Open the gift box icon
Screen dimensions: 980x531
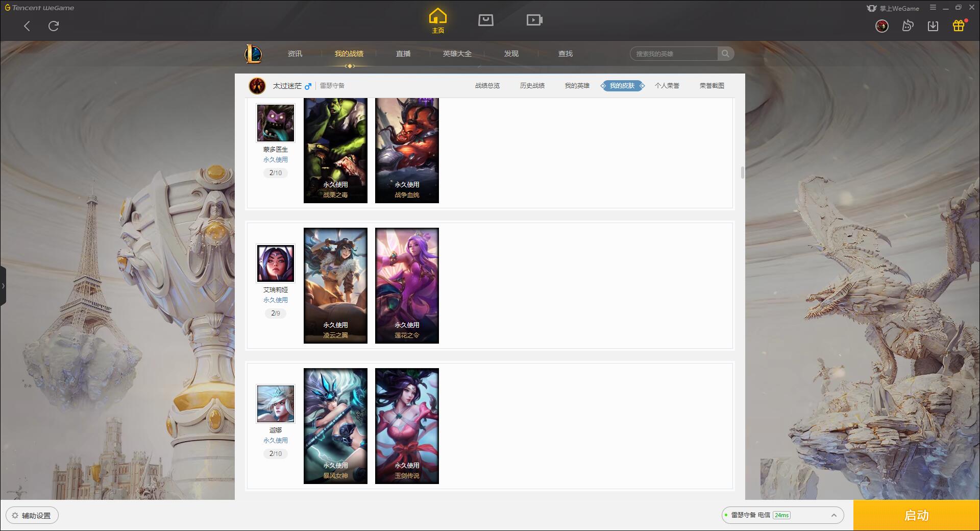coord(959,26)
